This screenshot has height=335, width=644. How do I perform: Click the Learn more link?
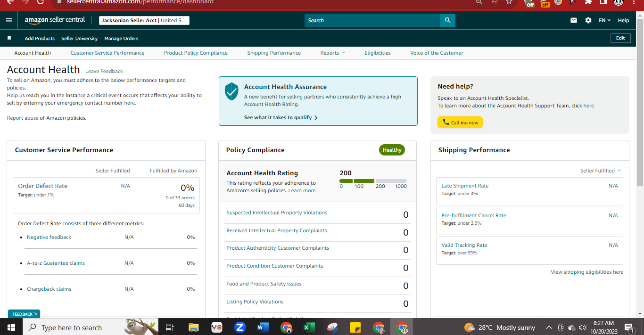point(302,190)
